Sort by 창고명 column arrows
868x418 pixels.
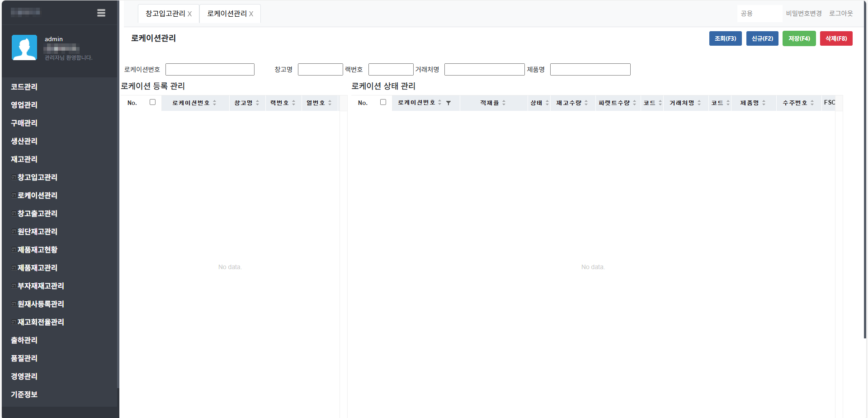coord(258,103)
